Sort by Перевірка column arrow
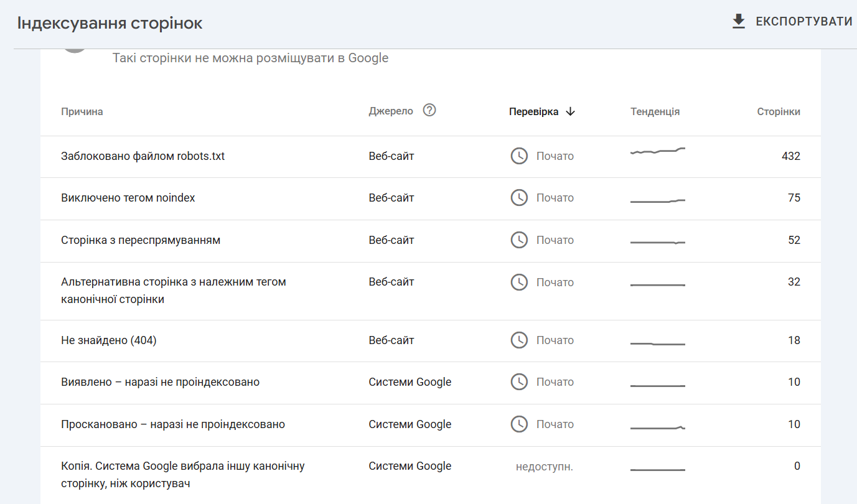 coord(571,112)
